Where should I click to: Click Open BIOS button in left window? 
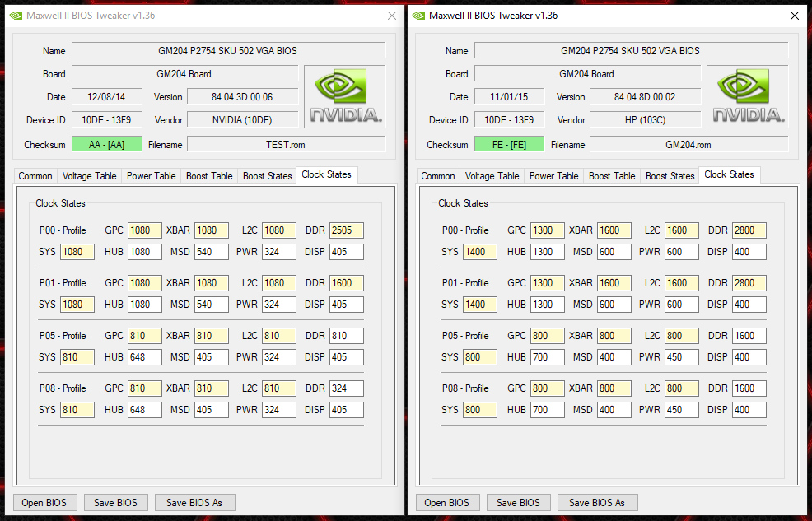(44, 502)
